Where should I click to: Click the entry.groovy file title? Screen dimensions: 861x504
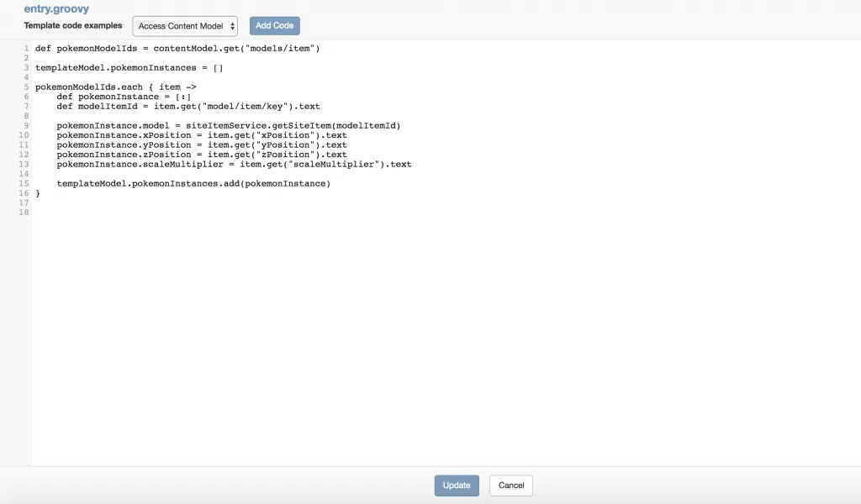pyautogui.click(x=56, y=8)
